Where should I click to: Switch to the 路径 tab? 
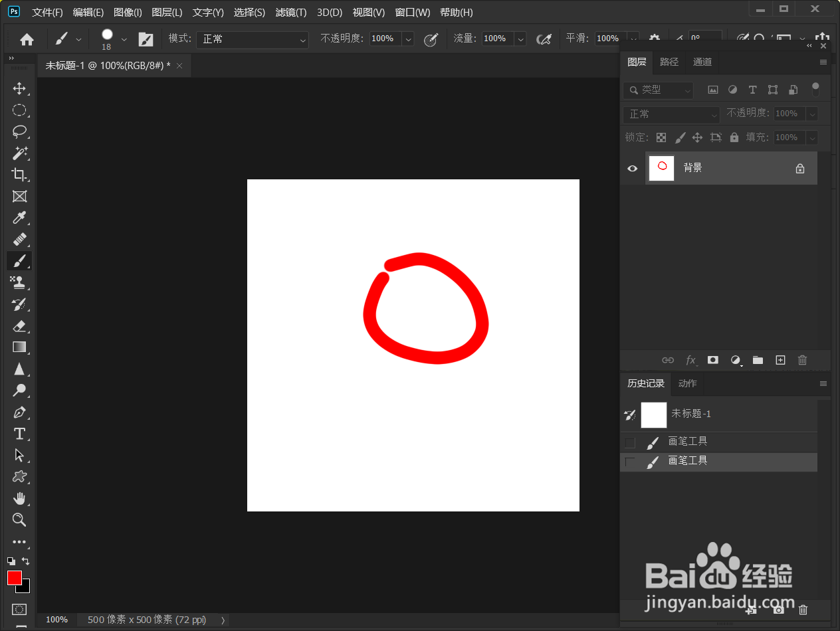669,62
